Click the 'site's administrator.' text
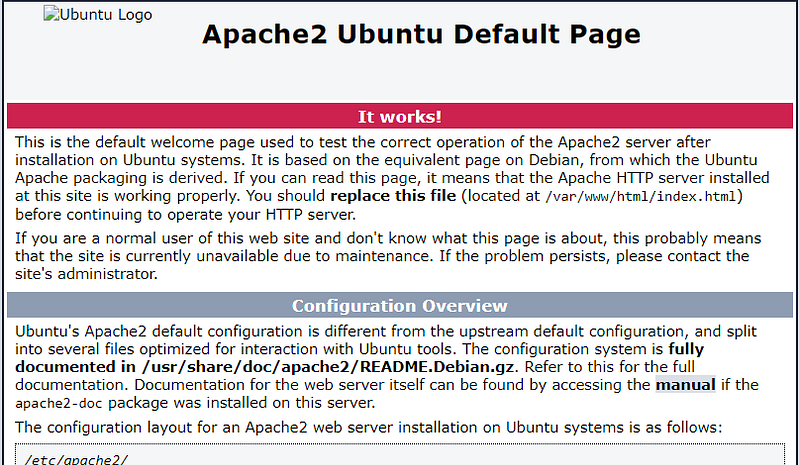Image resolution: width=800 pixels, height=465 pixels. (x=86, y=274)
